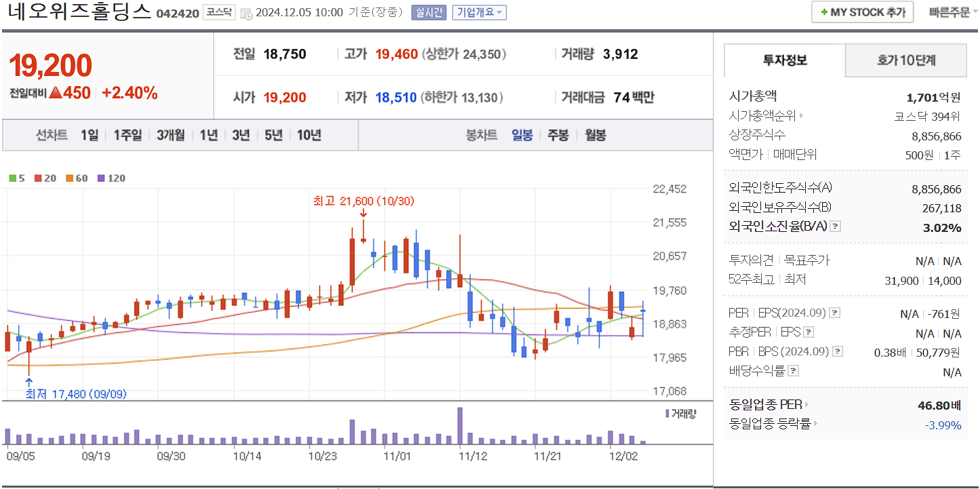Image resolution: width=980 pixels, height=489 pixels.
Task: Enable the 실시간 realtime toggle
Action: tap(428, 12)
